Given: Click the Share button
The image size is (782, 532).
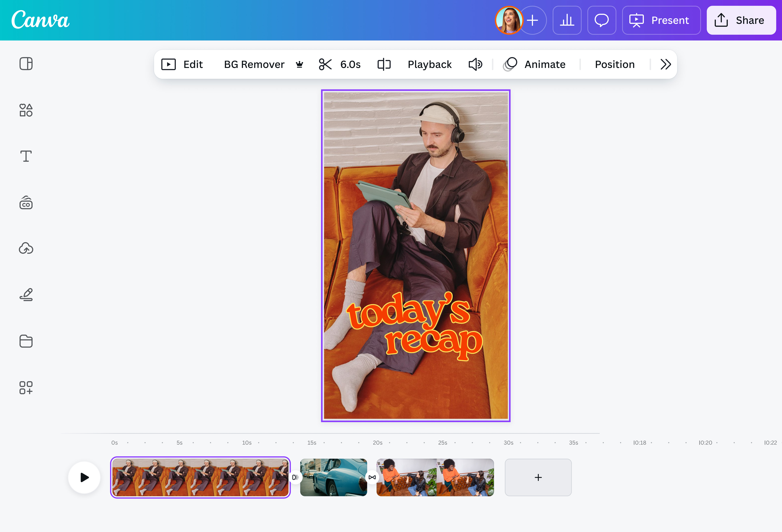Looking at the screenshot, I should pyautogui.click(x=741, y=20).
